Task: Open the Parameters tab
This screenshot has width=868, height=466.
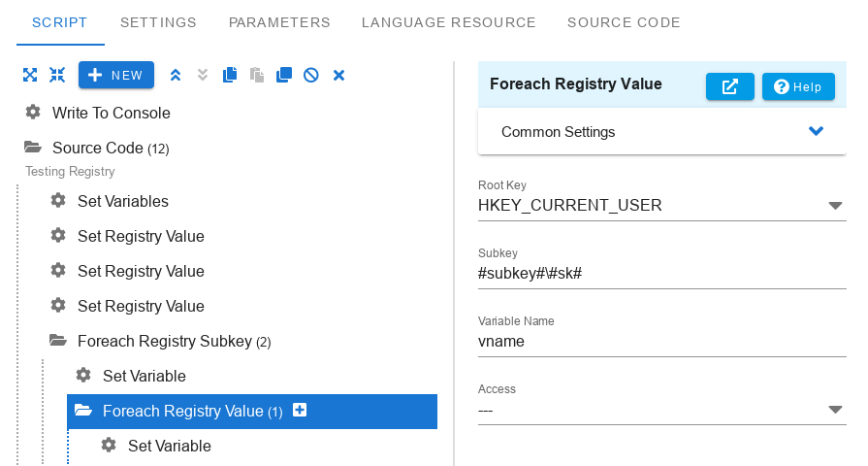Action: 279,22
